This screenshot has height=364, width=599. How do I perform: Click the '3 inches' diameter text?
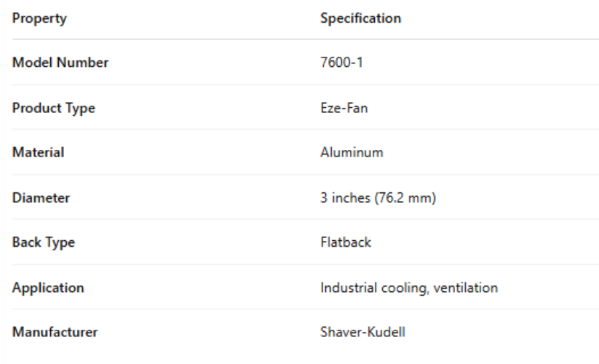click(x=344, y=198)
